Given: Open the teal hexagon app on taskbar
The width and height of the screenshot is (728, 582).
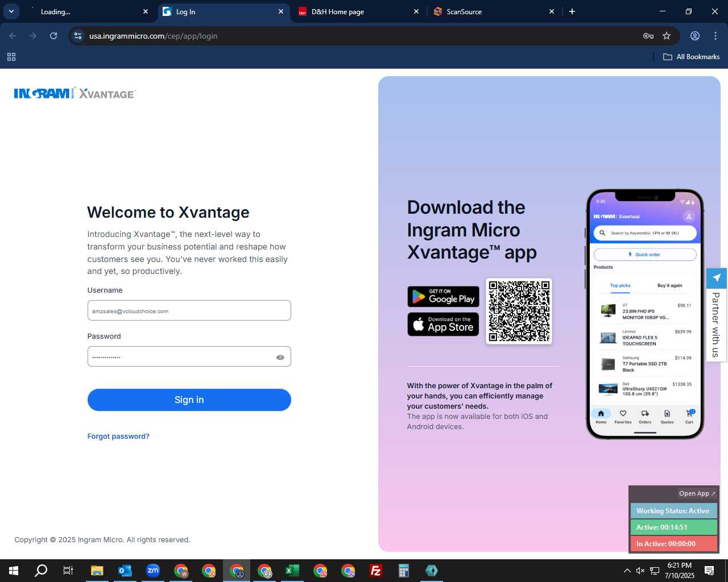Looking at the screenshot, I should click(x=432, y=571).
